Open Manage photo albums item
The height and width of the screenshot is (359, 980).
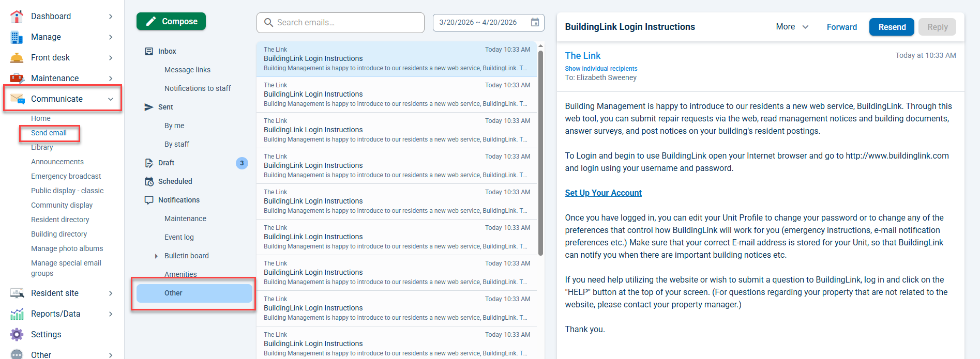tap(67, 248)
